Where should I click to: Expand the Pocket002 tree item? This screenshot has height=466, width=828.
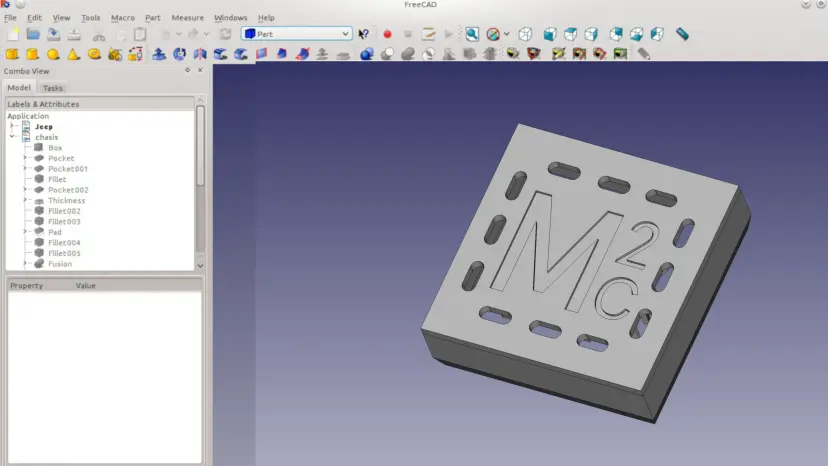click(24, 189)
